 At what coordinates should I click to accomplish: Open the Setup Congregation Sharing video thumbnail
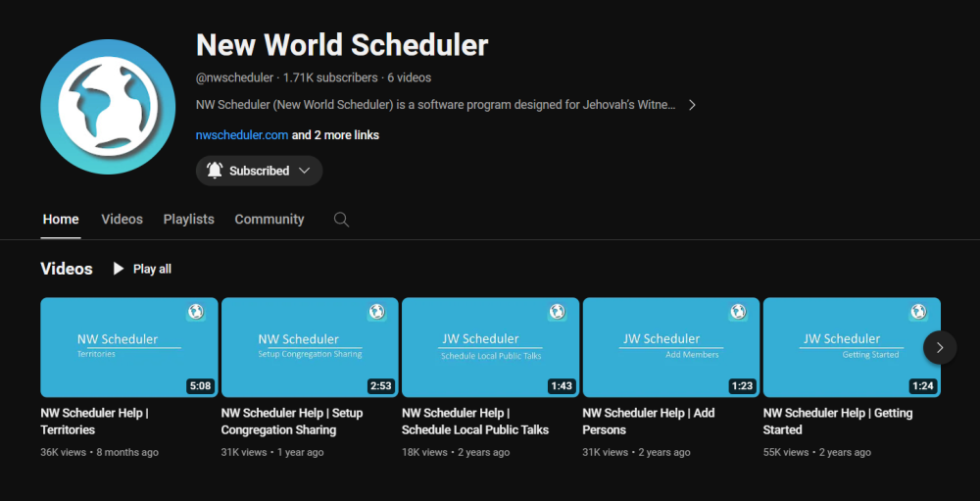[x=310, y=347]
